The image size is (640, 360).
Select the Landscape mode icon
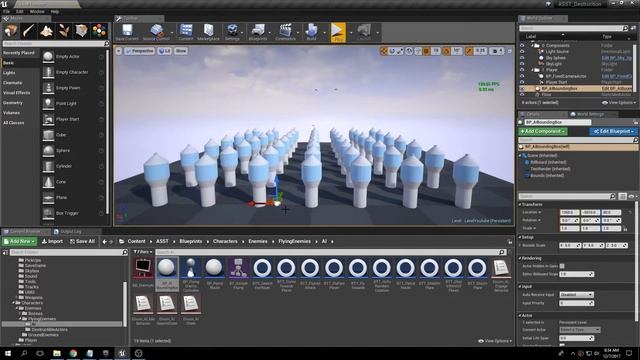pyautogui.click(x=47, y=31)
